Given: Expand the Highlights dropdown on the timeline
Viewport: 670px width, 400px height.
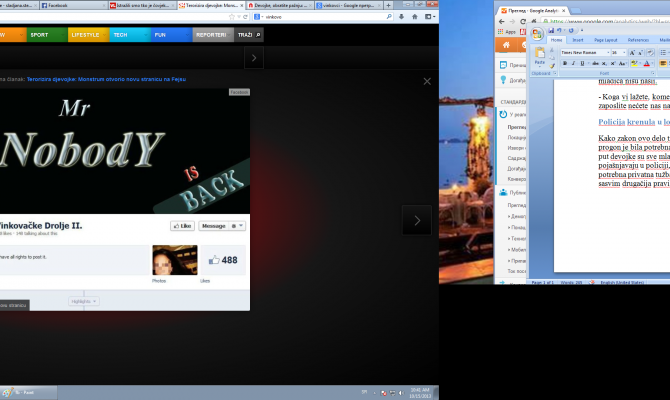Looking at the screenshot, I should [x=82, y=300].
